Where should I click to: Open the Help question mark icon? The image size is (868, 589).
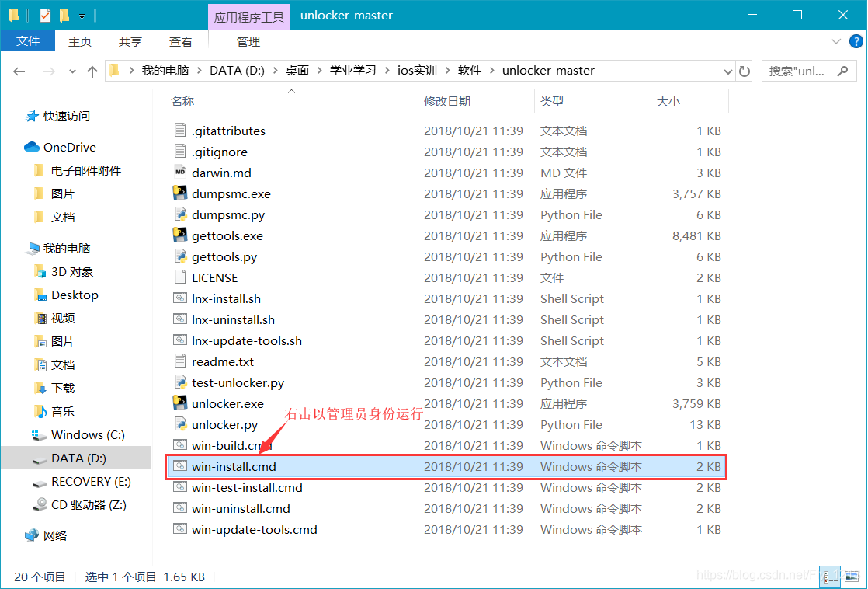point(856,41)
